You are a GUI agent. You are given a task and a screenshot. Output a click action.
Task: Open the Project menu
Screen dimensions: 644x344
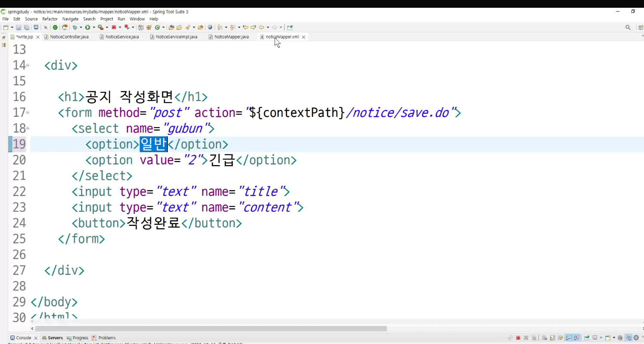click(106, 19)
